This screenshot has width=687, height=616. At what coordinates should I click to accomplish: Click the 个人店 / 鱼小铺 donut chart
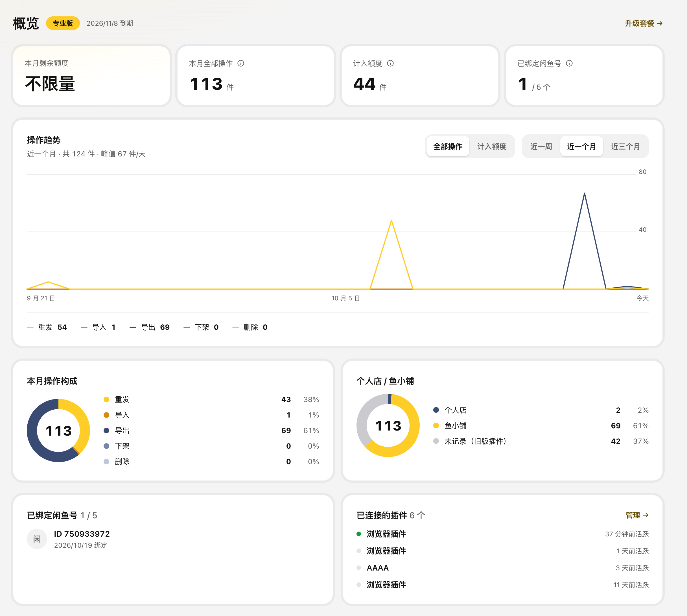click(388, 425)
